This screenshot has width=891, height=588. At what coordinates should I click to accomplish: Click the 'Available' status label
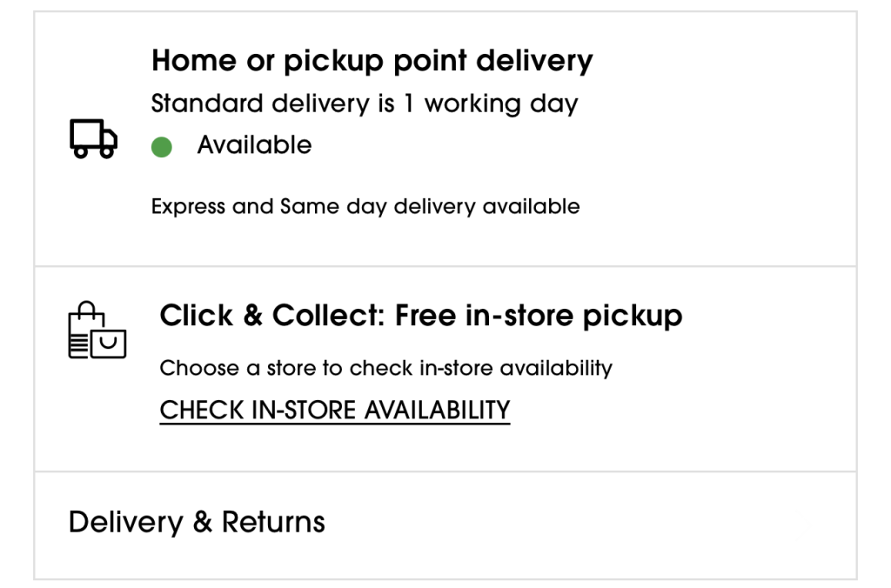(254, 145)
